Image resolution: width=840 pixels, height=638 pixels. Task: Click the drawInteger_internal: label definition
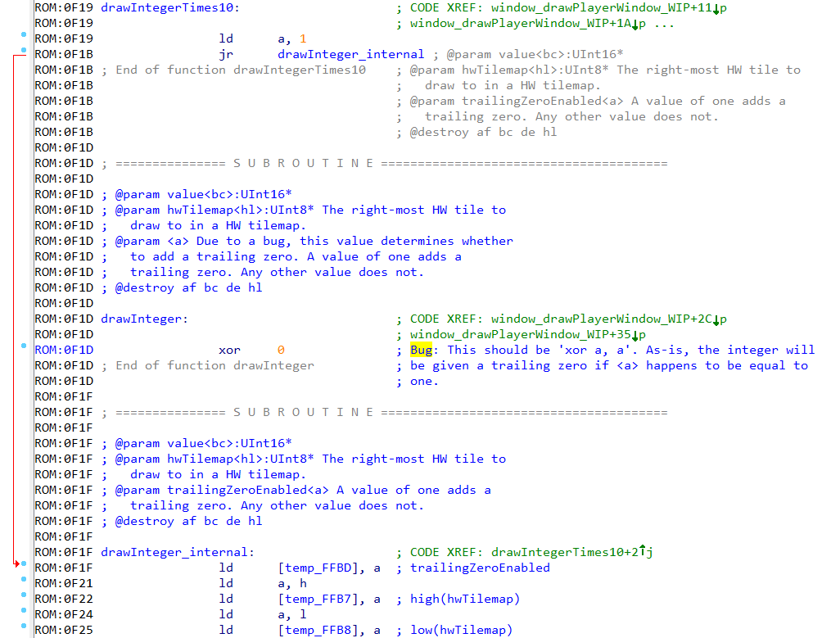point(178,552)
